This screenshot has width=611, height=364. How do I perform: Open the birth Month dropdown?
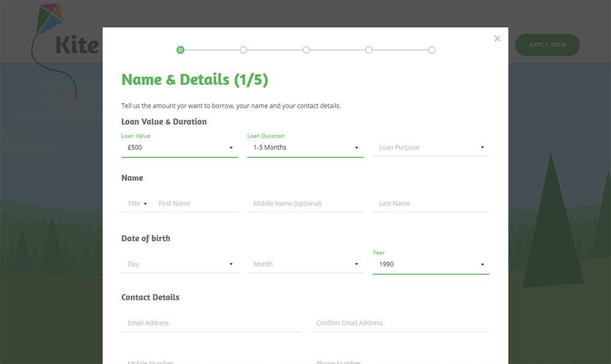tap(305, 264)
